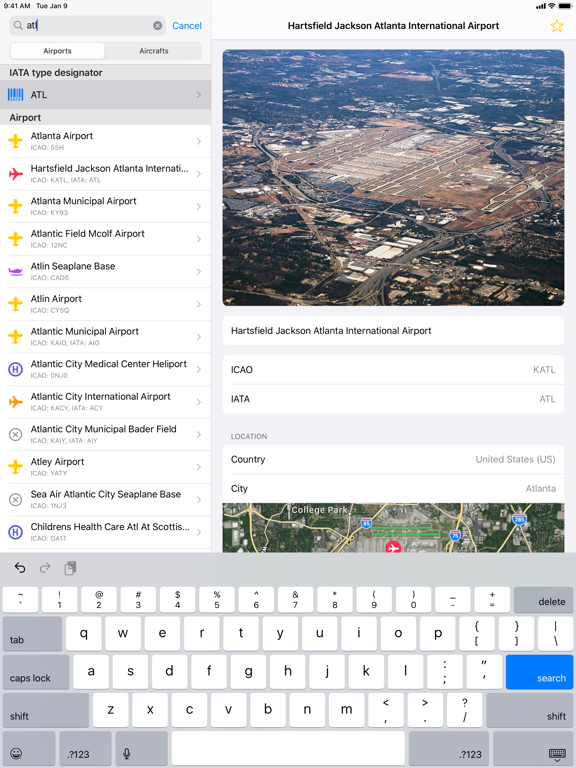
Task: Toggle the caps lock key
Action: click(36, 672)
